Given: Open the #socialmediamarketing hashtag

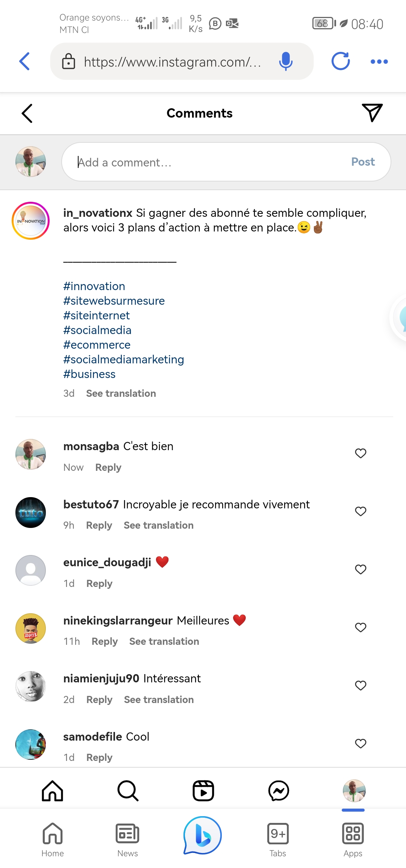Looking at the screenshot, I should click(123, 360).
